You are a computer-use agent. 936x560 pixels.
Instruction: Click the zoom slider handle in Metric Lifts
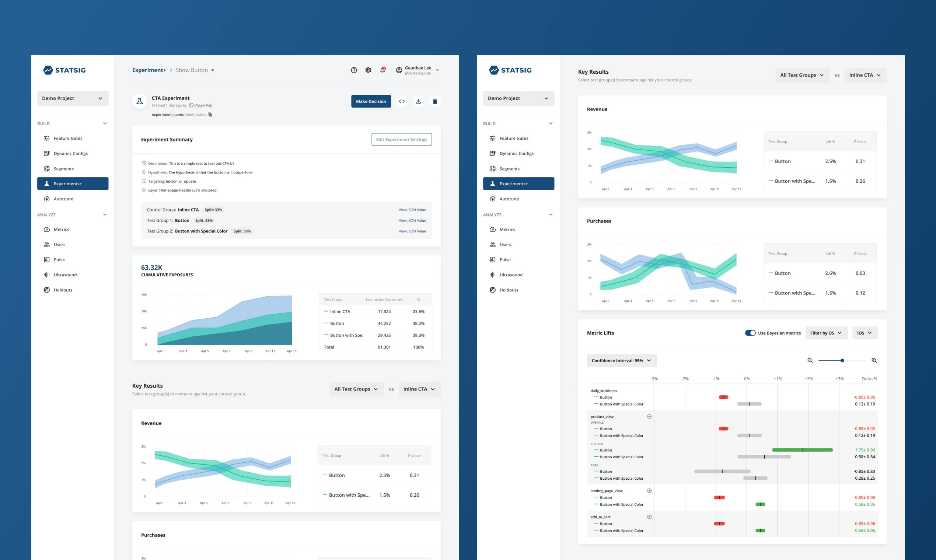click(842, 360)
